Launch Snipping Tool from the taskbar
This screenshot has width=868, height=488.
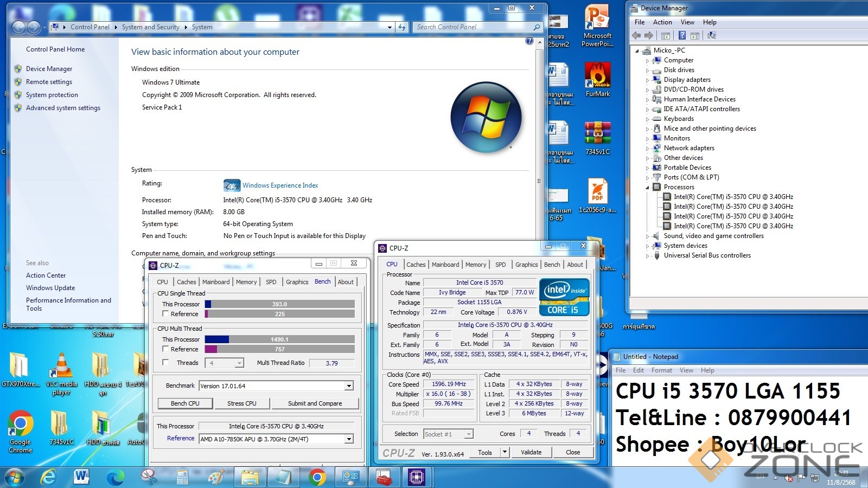[x=149, y=477]
